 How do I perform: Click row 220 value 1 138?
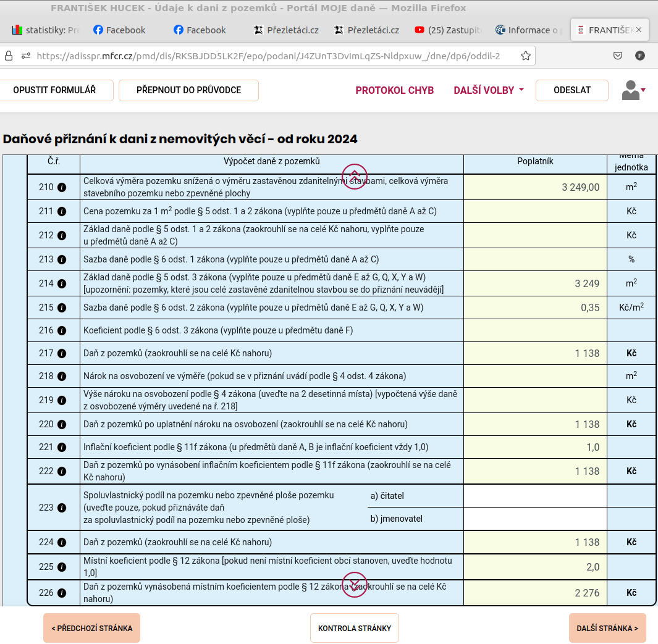[x=535, y=424]
